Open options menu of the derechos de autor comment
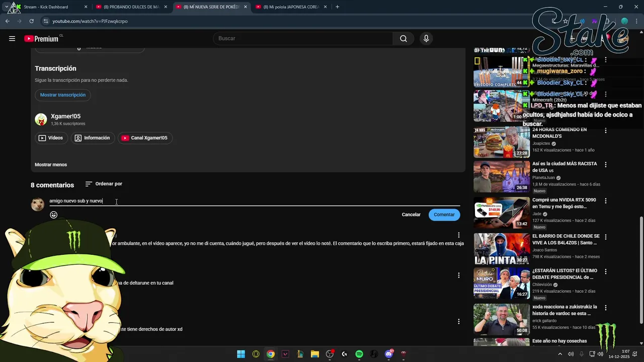 pos(458,321)
